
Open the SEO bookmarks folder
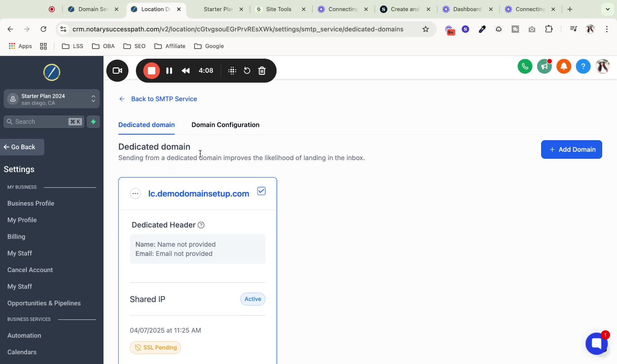click(x=135, y=46)
